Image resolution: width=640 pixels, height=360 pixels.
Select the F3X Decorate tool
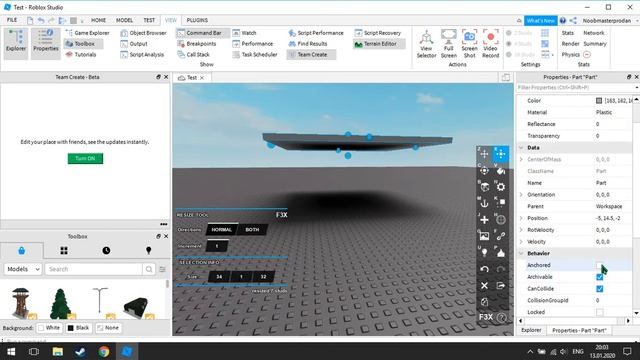coord(501,253)
